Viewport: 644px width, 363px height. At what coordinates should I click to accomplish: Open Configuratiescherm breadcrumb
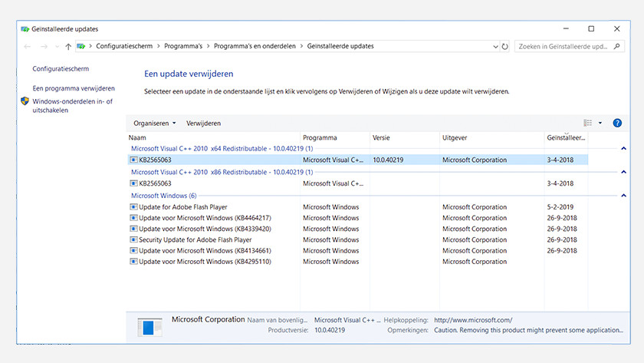point(124,46)
